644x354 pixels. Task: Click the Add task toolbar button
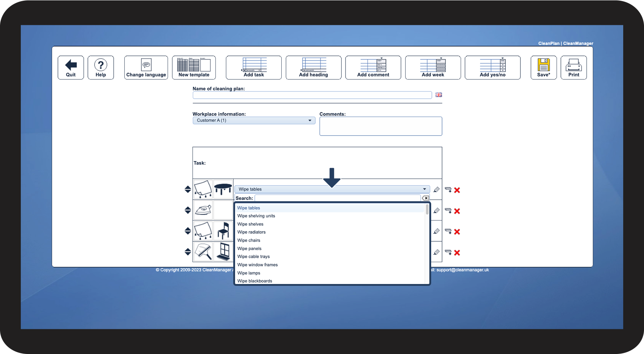click(254, 67)
